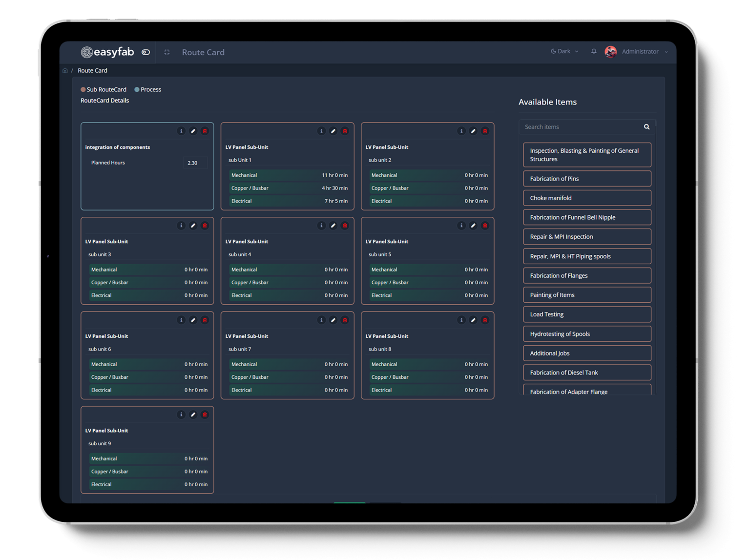
Task: Select Fabrication of Pins item
Action: tap(587, 179)
